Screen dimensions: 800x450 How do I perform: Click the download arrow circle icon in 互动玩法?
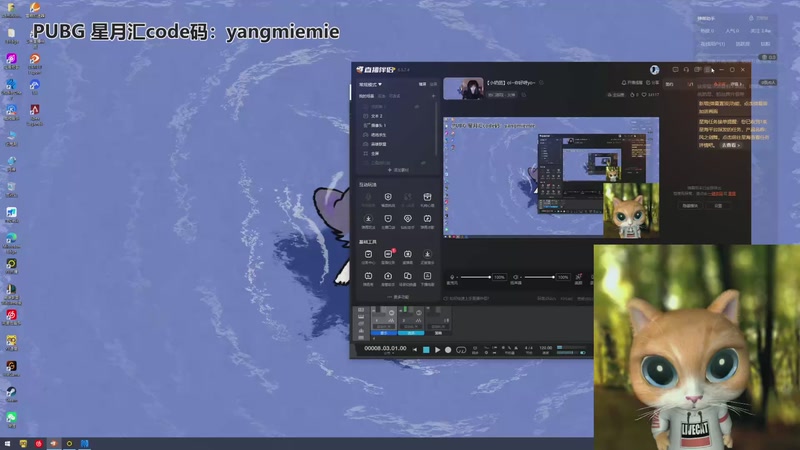[368, 219]
